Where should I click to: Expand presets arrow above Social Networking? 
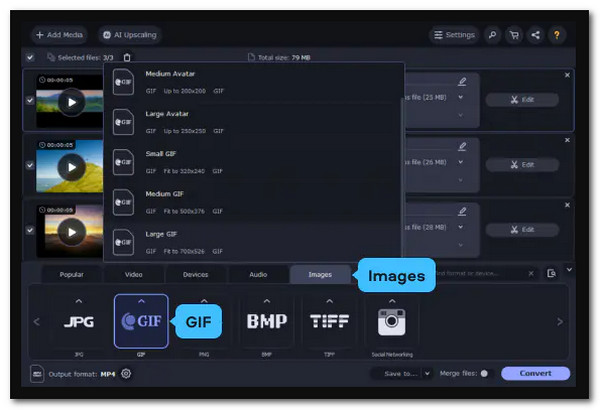pos(392,301)
